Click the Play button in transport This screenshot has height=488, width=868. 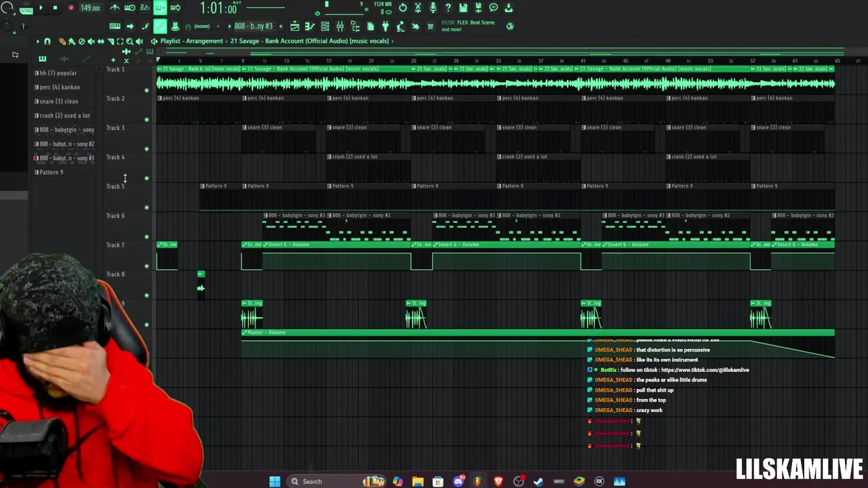[41, 8]
